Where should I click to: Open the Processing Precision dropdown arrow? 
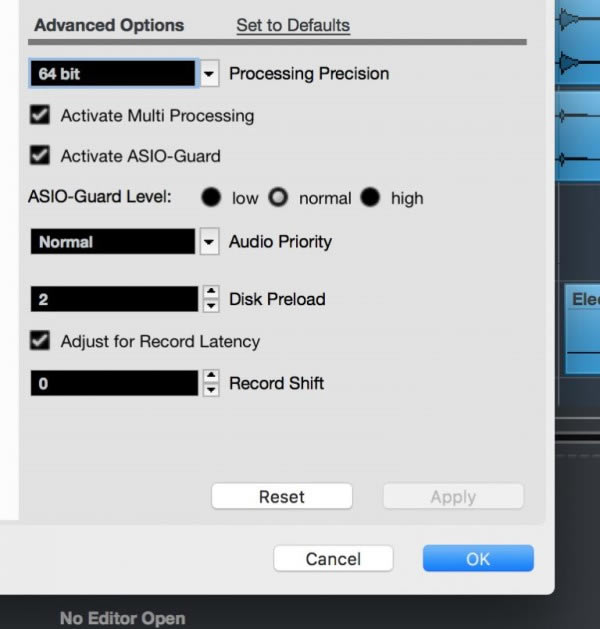tap(210, 73)
